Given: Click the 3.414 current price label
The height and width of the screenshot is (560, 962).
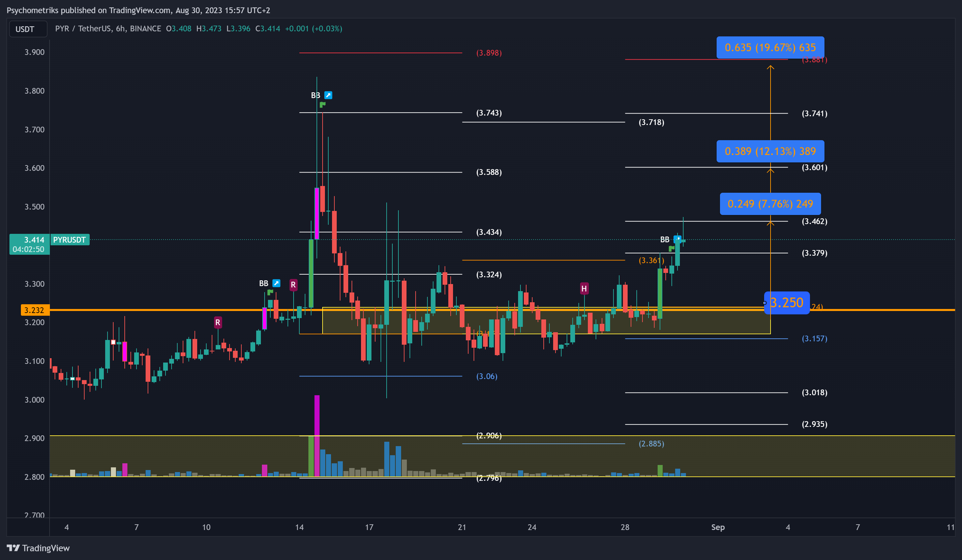Looking at the screenshot, I should point(34,240).
